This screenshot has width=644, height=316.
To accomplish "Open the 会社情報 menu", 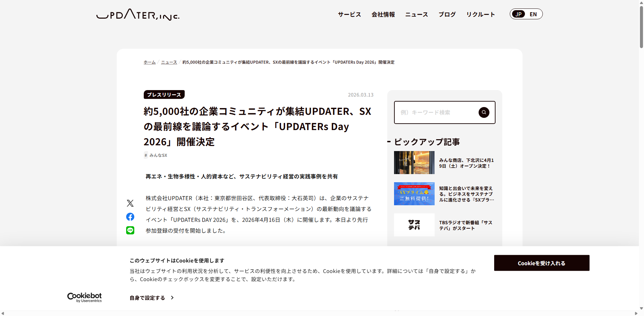I will (383, 14).
